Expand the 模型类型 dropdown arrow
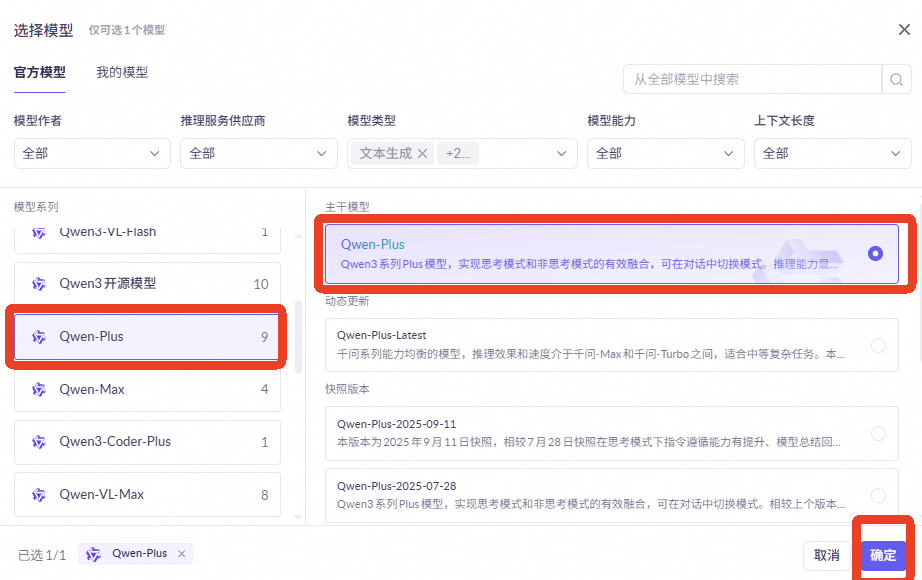 click(x=562, y=154)
